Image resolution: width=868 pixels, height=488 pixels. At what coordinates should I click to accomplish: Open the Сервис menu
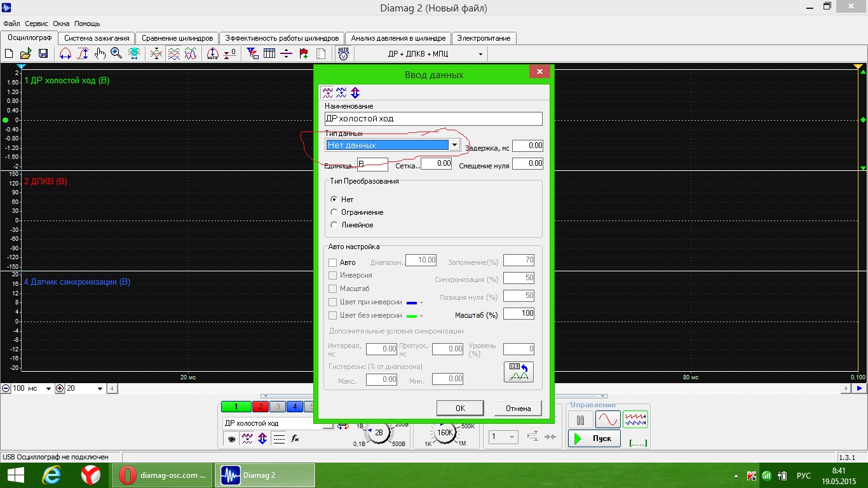click(37, 24)
